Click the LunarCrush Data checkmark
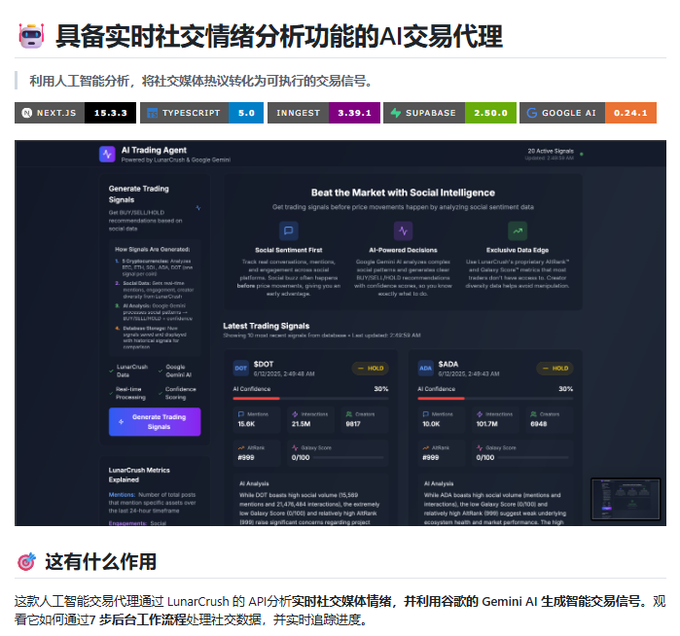 click(x=111, y=371)
